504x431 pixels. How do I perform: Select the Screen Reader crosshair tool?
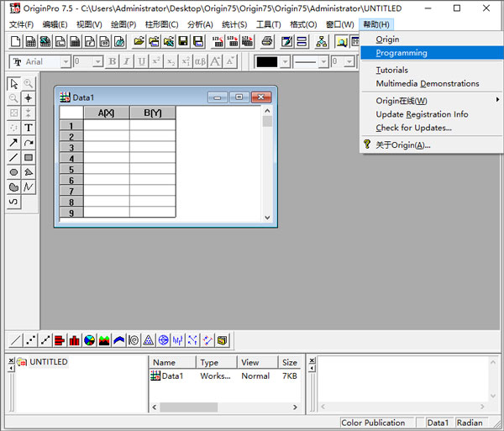tap(29, 98)
